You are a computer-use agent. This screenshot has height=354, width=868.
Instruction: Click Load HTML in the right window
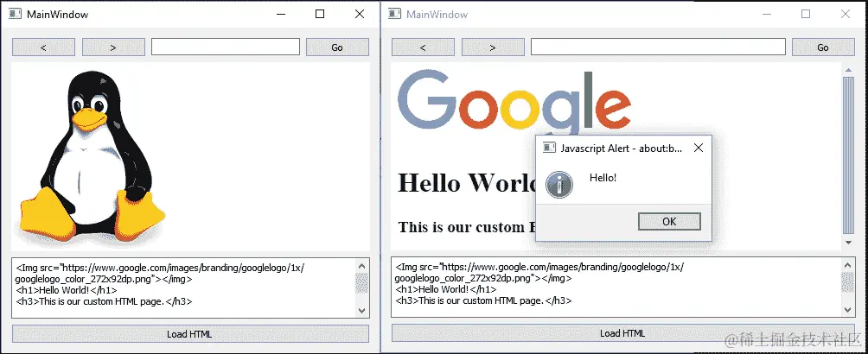tap(622, 333)
